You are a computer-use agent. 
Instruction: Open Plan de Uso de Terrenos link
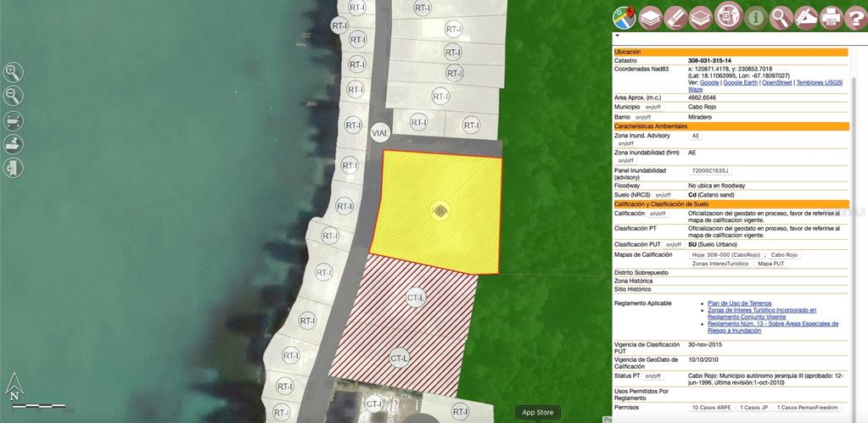739,303
